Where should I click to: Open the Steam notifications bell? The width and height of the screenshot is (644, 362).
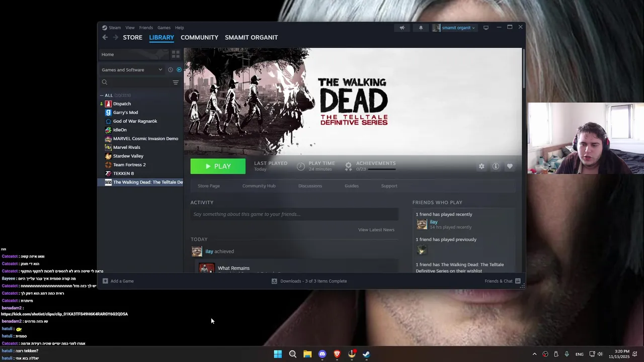point(421,28)
